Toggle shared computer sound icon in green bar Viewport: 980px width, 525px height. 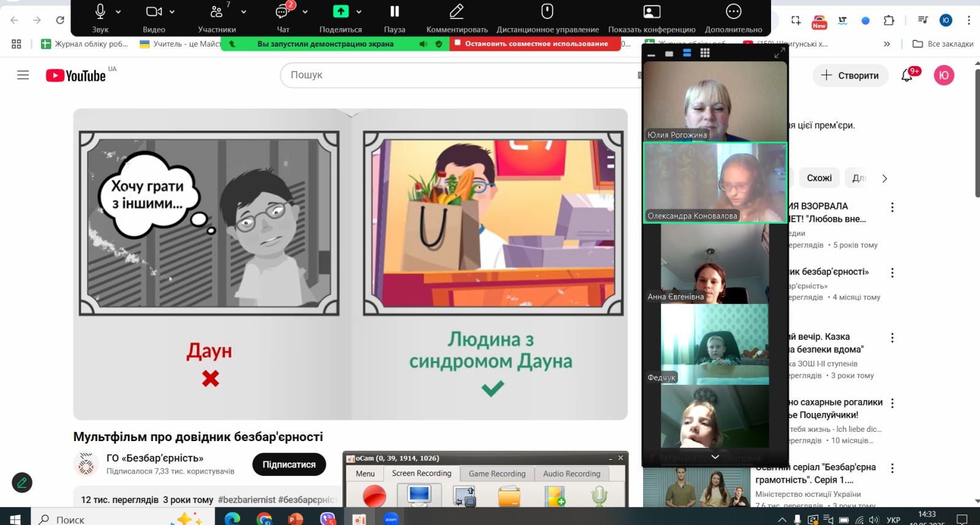(423, 44)
